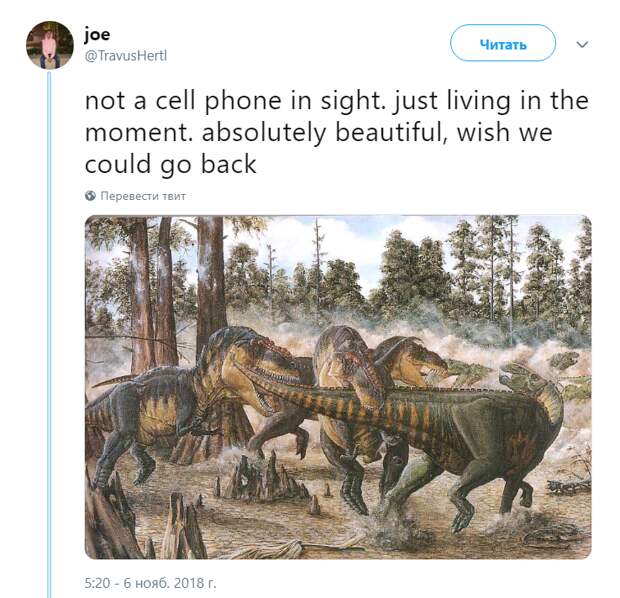The height and width of the screenshot is (598, 620).
Task: Click the tweet text about cell phones
Action: [336, 132]
